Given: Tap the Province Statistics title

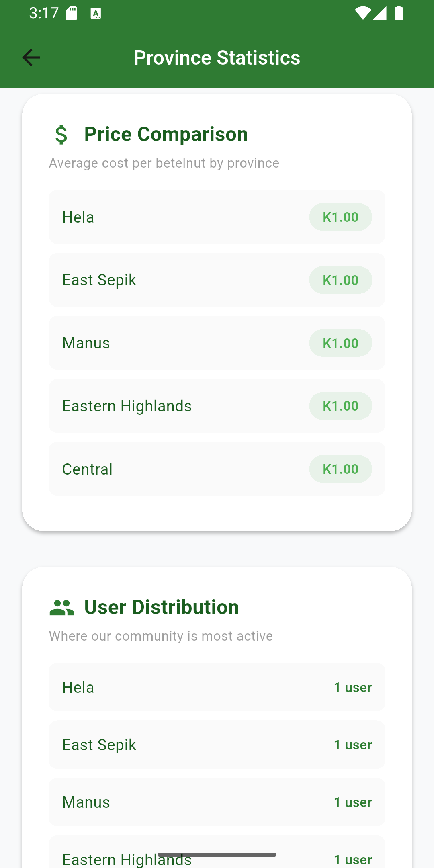Looking at the screenshot, I should pos(217,57).
